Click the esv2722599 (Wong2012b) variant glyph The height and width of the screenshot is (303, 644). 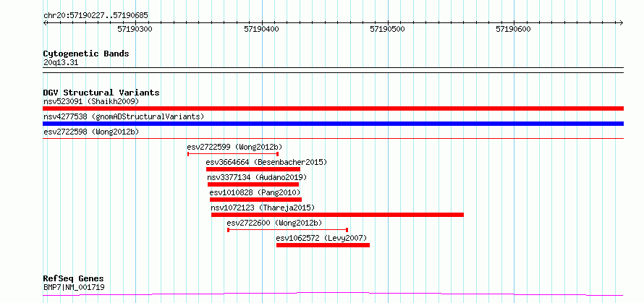tap(233, 154)
